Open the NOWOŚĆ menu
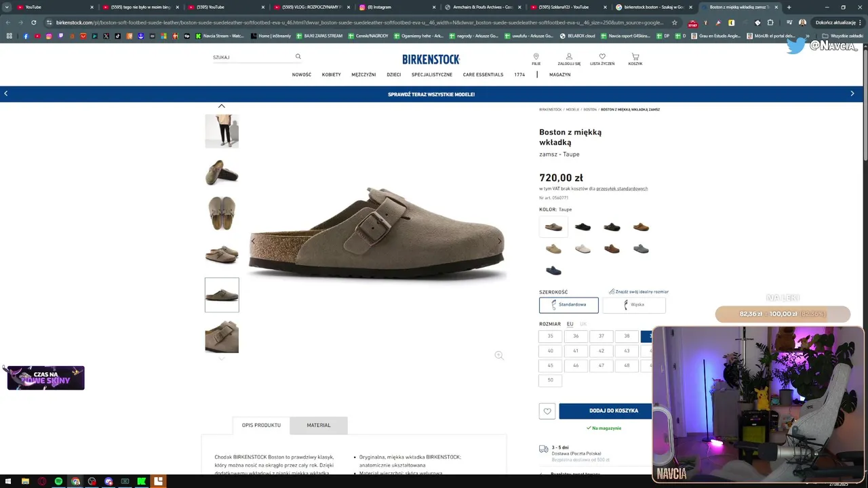This screenshot has height=488, width=868. 302,75
